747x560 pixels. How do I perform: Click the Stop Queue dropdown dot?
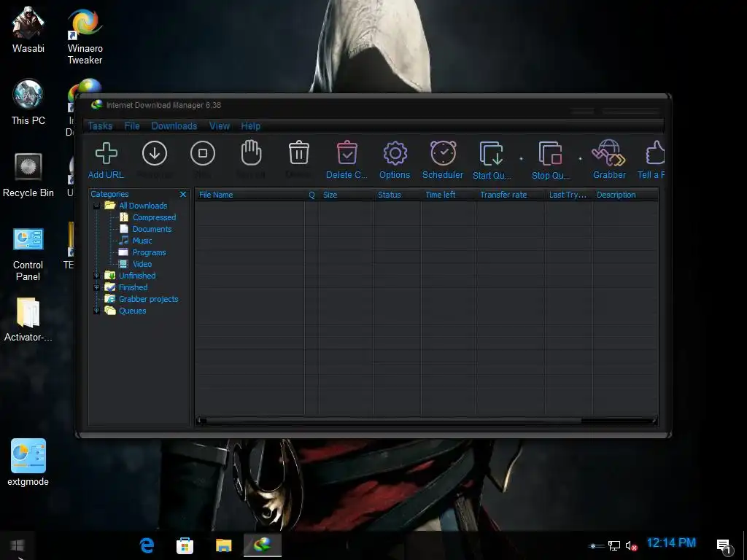click(x=580, y=158)
